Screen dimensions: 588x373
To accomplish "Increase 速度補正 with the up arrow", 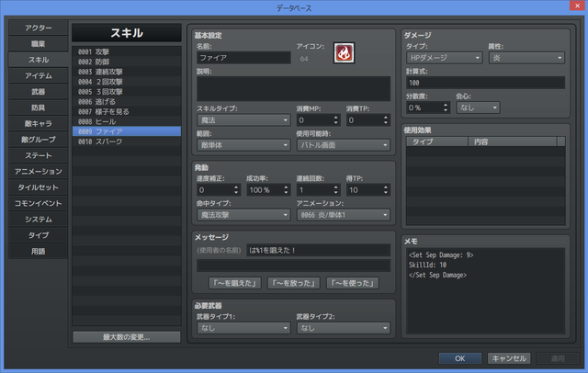I will click(x=236, y=187).
